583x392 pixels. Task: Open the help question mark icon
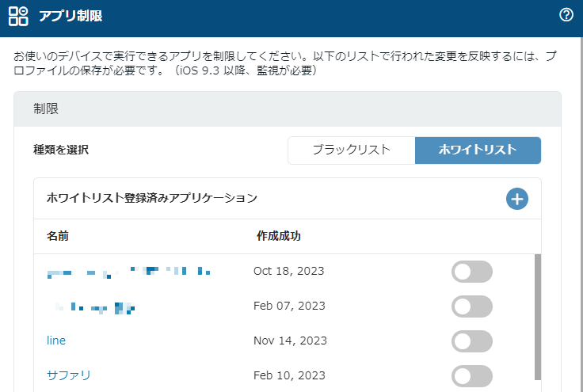[566, 15]
